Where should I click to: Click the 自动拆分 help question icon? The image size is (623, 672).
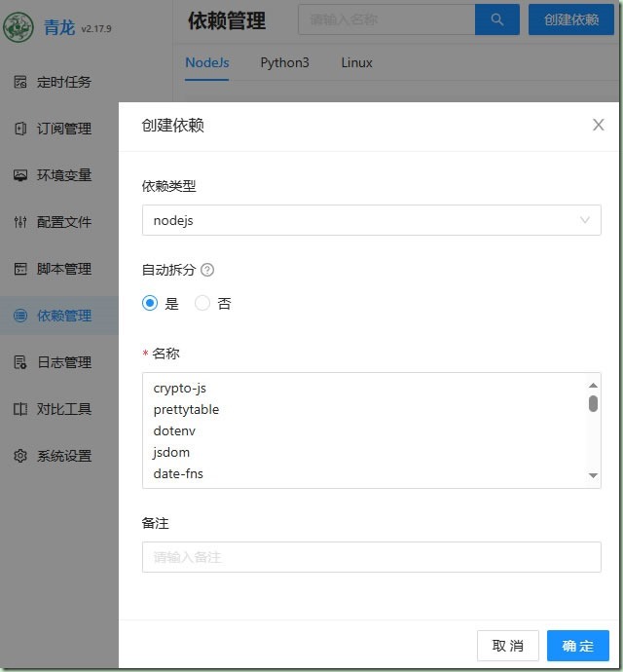(207, 270)
